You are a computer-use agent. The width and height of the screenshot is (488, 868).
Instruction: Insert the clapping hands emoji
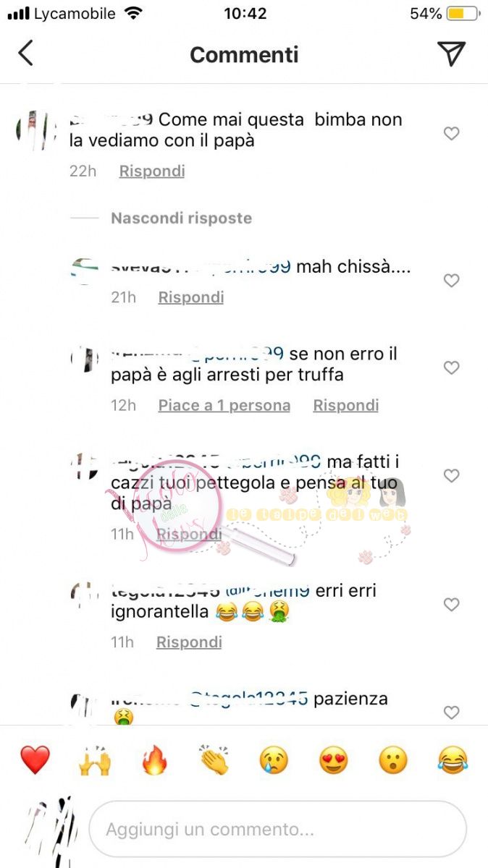[x=214, y=760]
